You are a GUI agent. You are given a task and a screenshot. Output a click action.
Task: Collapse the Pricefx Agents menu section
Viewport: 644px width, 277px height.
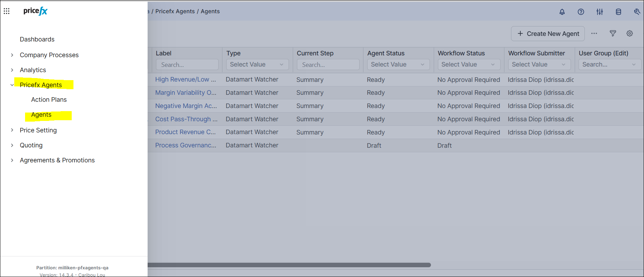pos(12,85)
